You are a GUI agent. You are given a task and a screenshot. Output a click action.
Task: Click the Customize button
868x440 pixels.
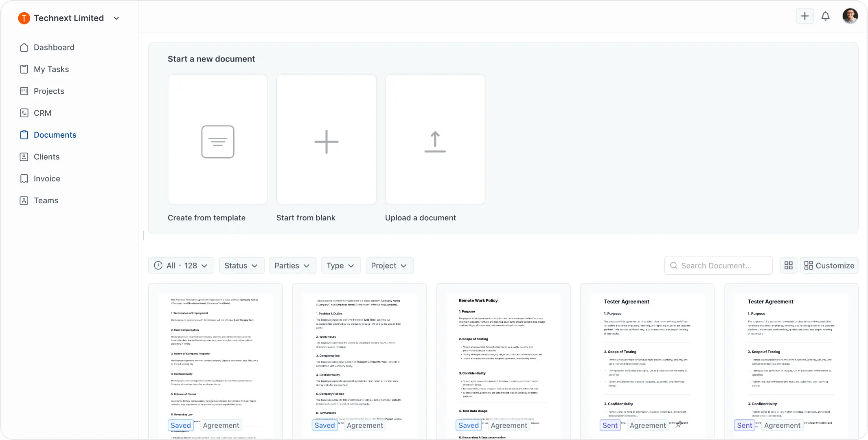[829, 266]
